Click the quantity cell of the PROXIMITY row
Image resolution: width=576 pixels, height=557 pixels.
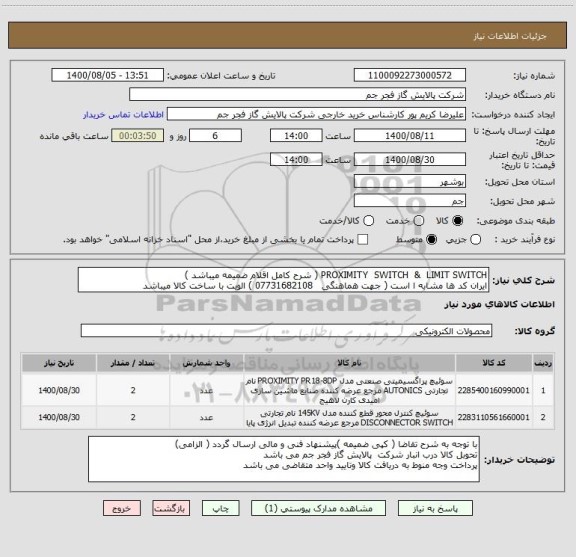coord(133,390)
